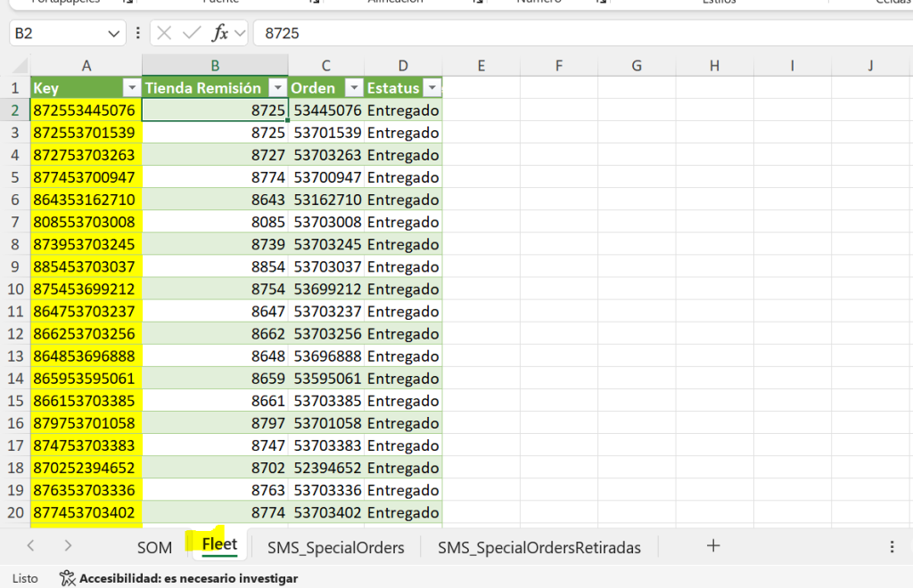Click the Key header cell
913x588 pixels.
click(86, 88)
